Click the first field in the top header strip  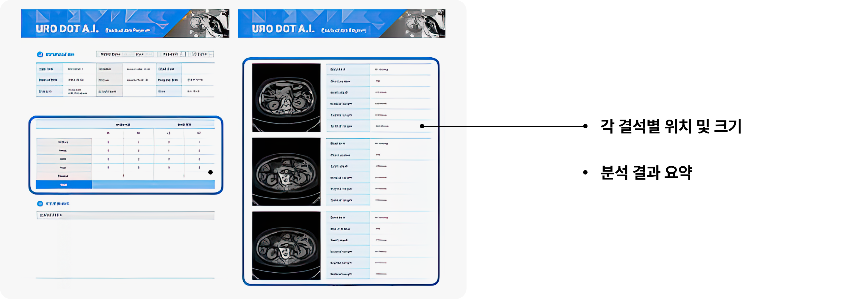110,54
